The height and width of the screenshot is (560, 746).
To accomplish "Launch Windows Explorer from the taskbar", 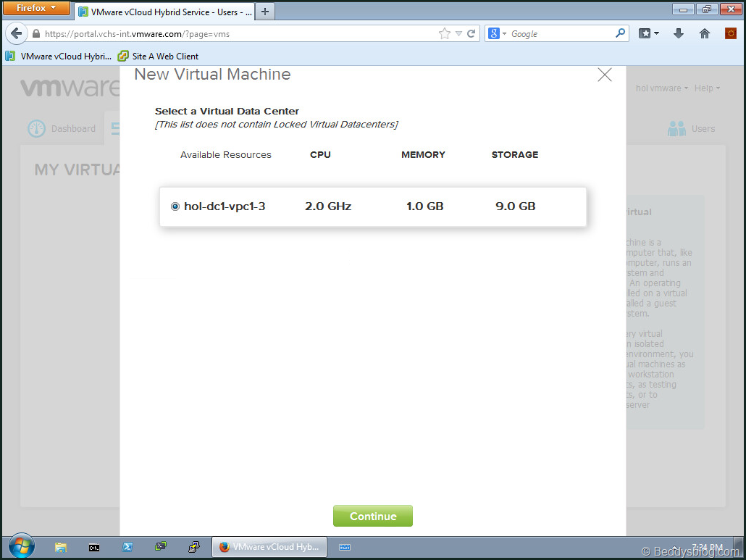I will (x=60, y=547).
